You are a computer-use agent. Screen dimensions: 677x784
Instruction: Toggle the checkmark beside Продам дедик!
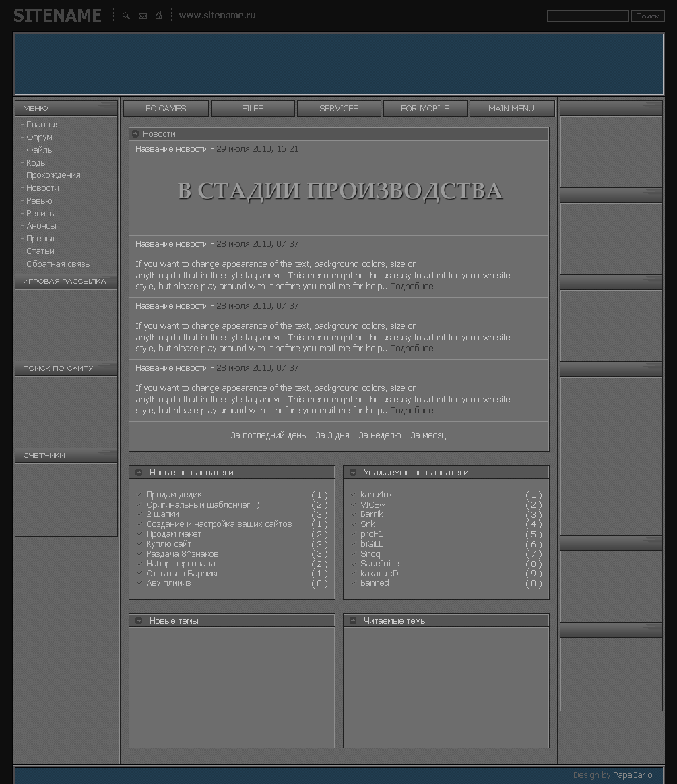coord(139,495)
